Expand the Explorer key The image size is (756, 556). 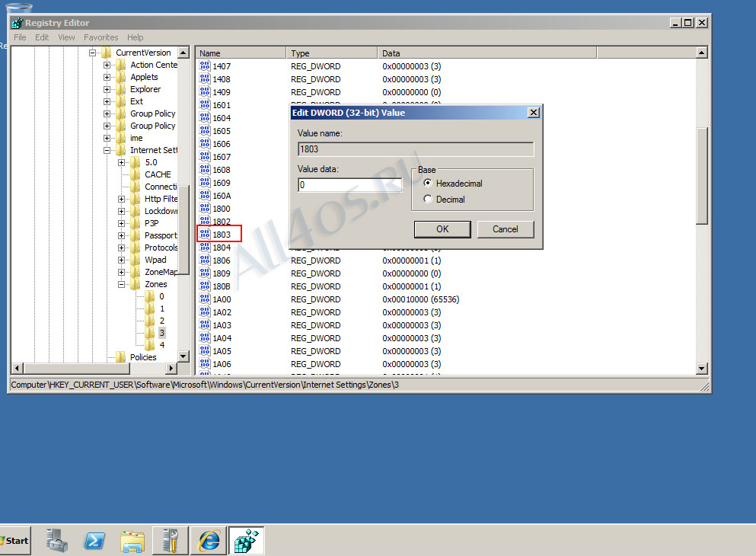[107, 89]
